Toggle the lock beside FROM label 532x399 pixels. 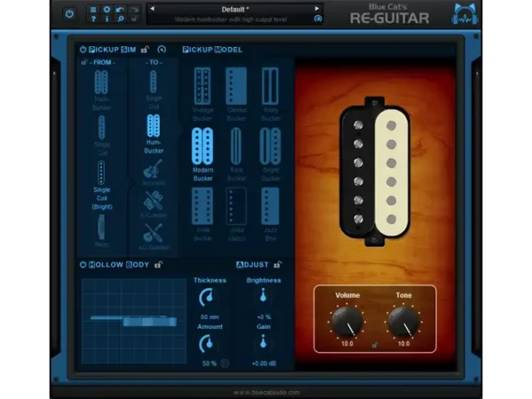coord(84,62)
